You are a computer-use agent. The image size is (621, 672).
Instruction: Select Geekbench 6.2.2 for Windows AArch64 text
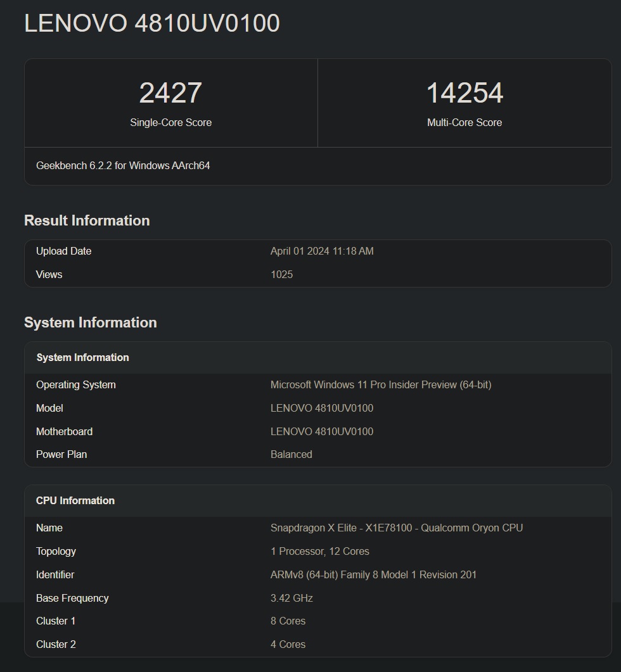click(123, 165)
